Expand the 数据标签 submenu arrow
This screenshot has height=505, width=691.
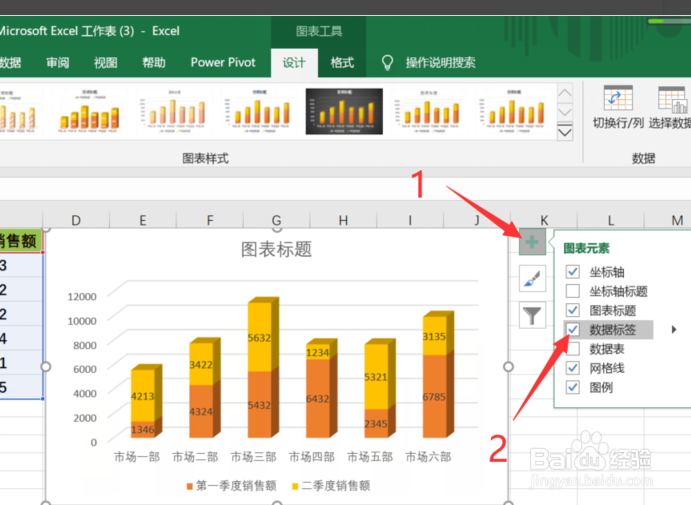tap(674, 329)
